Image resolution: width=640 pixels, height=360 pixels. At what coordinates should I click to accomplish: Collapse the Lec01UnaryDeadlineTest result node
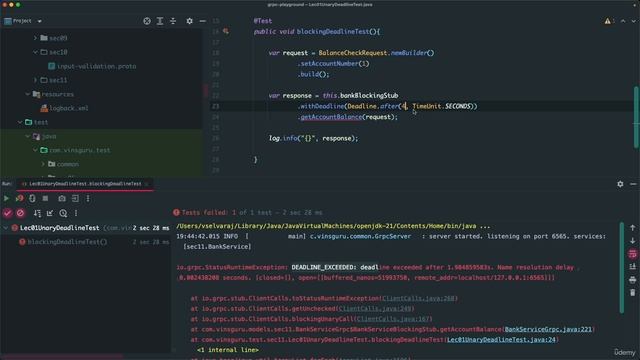click(x=6, y=228)
